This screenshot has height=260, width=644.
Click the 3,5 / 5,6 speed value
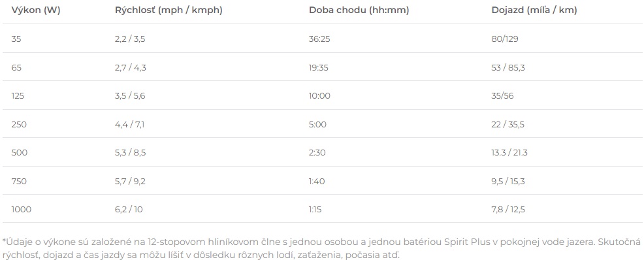(x=130, y=95)
